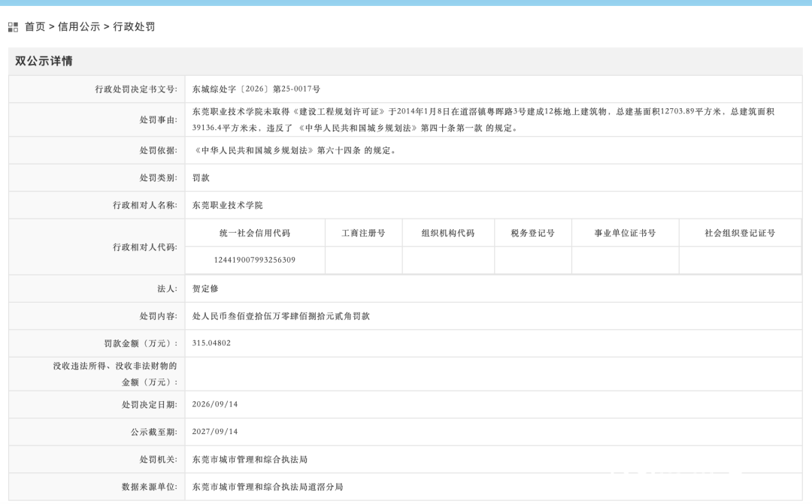Click the 双公示详情 section header
812x504 pixels.
(44, 61)
